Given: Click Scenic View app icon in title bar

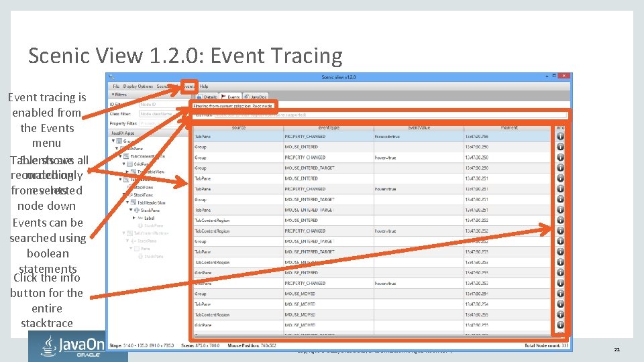Looking at the screenshot, I should (111, 76).
